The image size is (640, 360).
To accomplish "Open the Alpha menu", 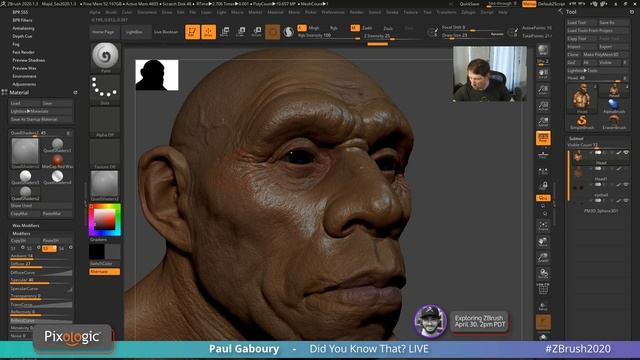I will [x=95, y=12].
